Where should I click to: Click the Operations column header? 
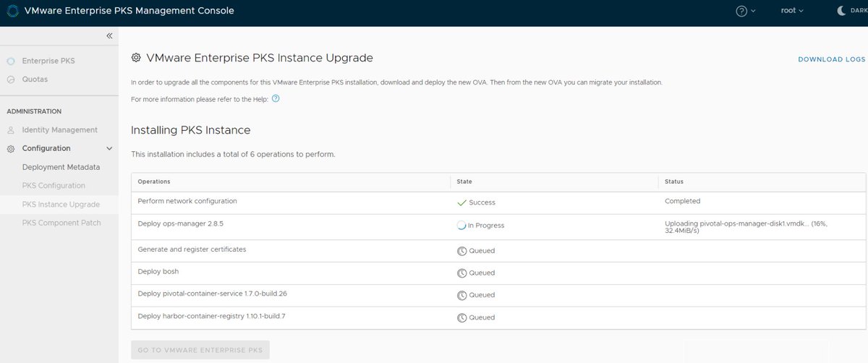click(154, 181)
